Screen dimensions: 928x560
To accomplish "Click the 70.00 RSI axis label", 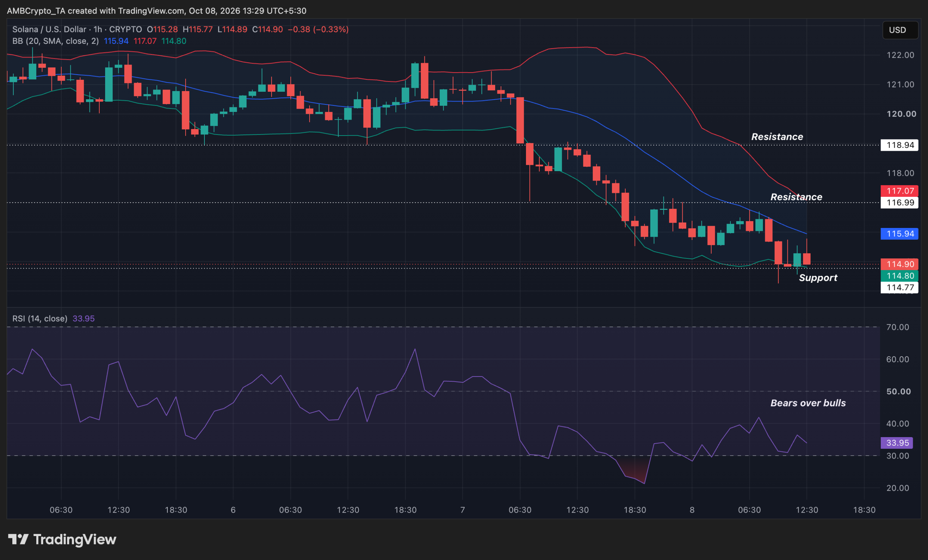I will pos(898,327).
